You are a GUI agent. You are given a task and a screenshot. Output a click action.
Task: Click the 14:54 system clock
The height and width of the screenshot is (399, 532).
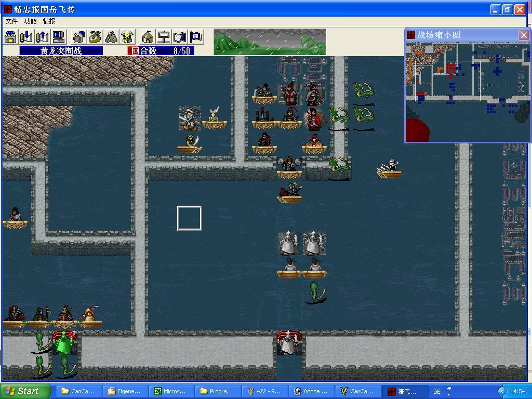[517, 392]
